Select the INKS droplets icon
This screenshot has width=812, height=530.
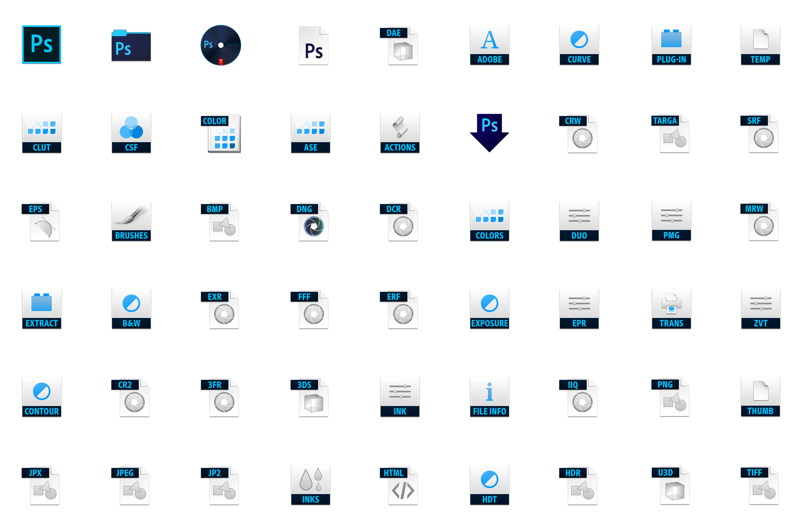click(311, 485)
